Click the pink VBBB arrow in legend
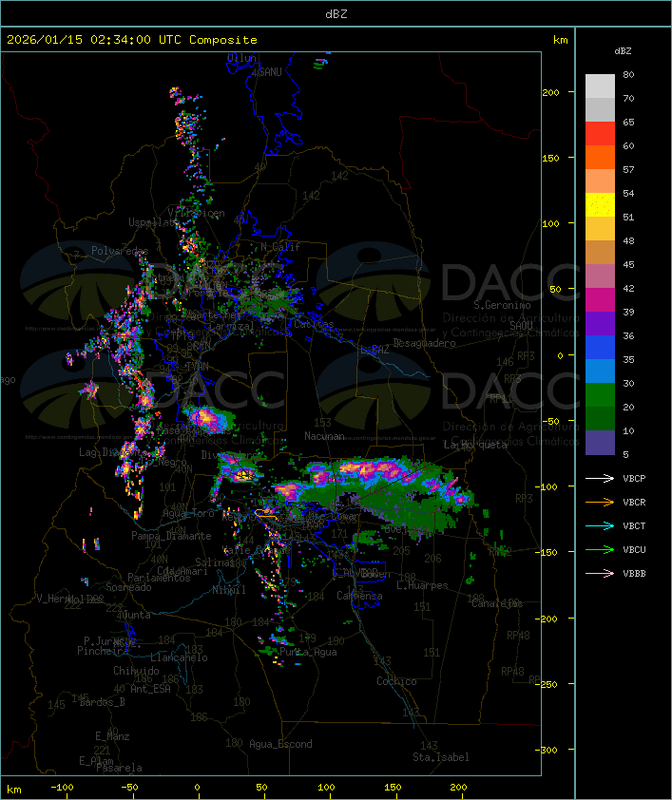672x800 pixels. (x=600, y=574)
